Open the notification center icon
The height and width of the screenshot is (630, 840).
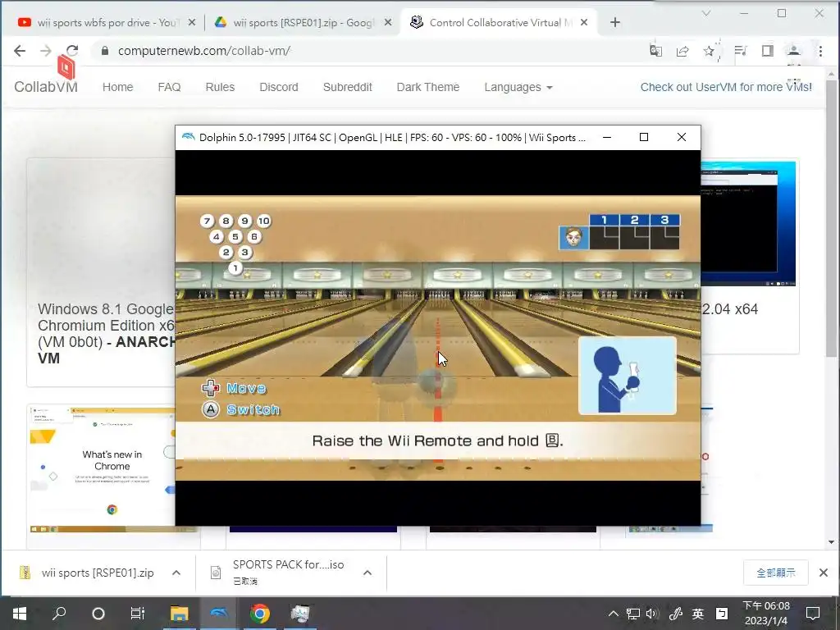[813, 614]
